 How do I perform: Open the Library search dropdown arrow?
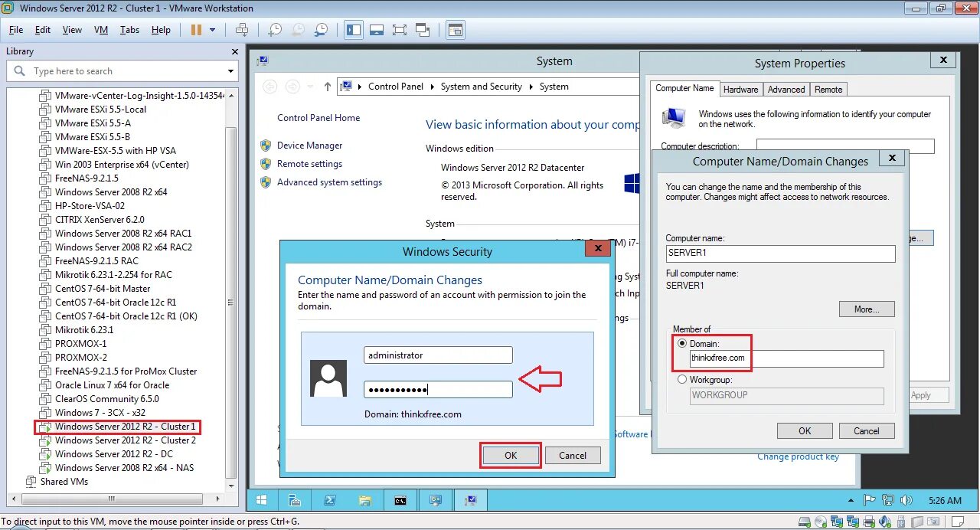(230, 71)
